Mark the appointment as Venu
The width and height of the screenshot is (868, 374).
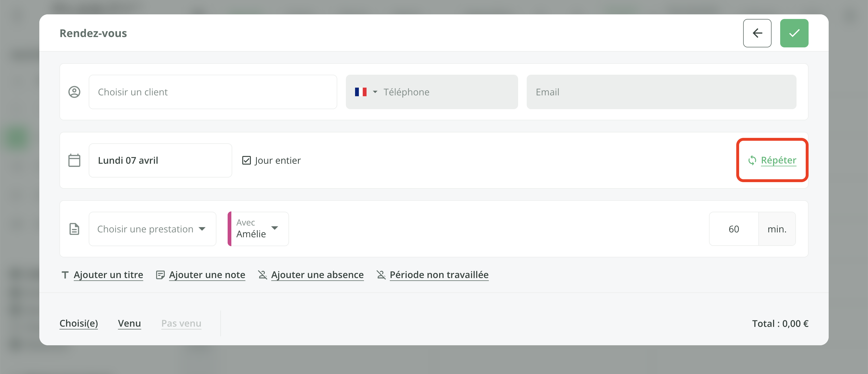tap(129, 323)
